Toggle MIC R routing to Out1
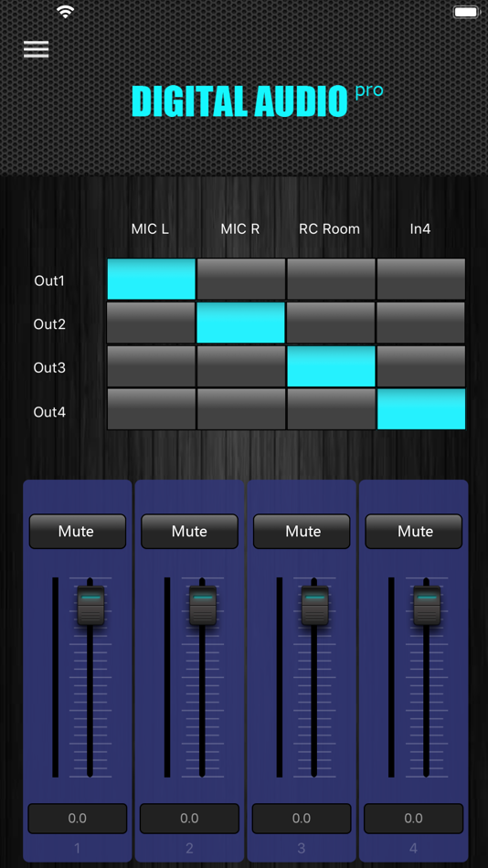 (x=241, y=279)
